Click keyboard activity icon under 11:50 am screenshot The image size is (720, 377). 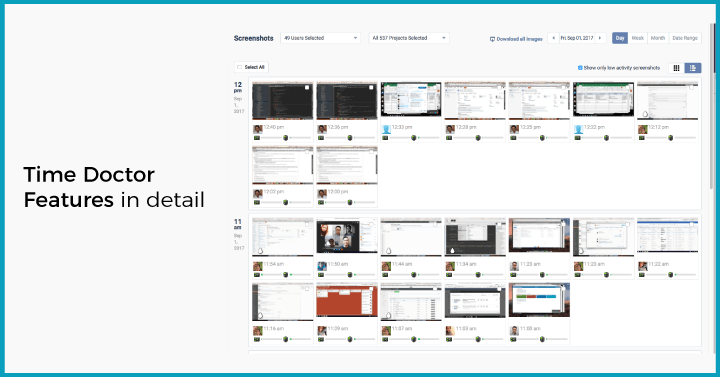coord(321,275)
